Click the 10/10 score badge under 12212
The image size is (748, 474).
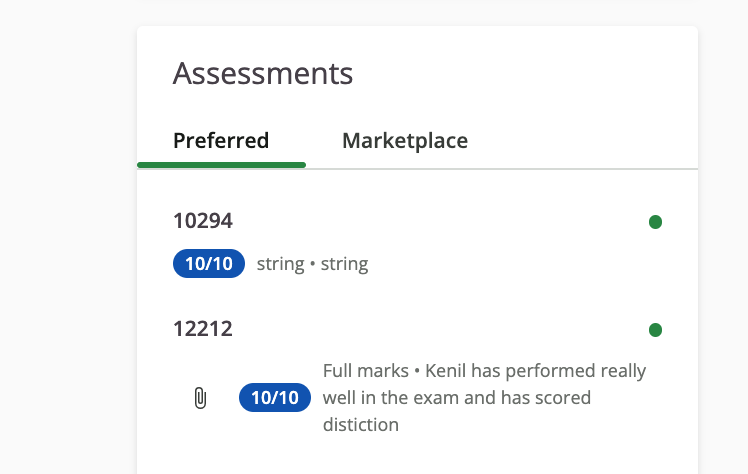coord(275,397)
